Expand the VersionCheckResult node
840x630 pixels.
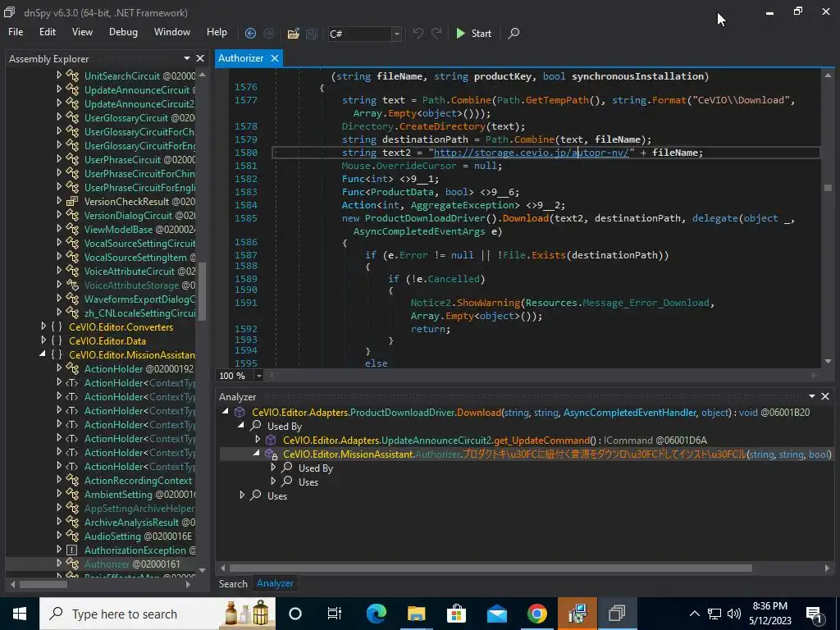(x=59, y=201)
